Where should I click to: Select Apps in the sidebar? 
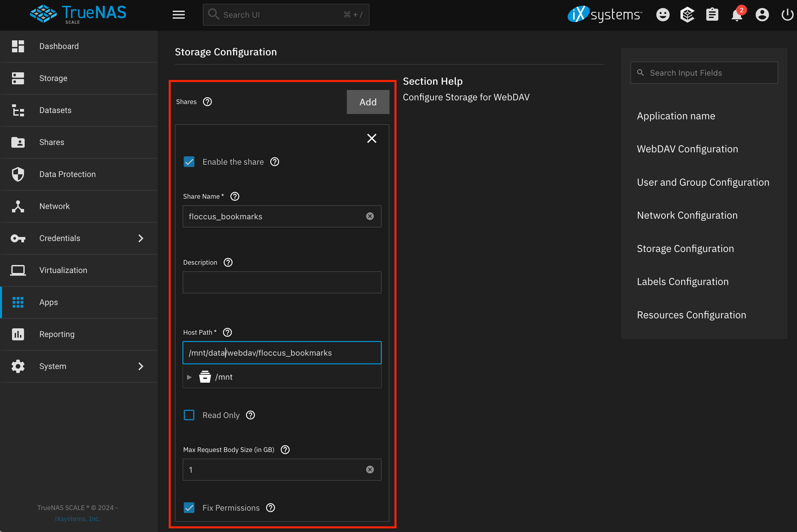48,302
